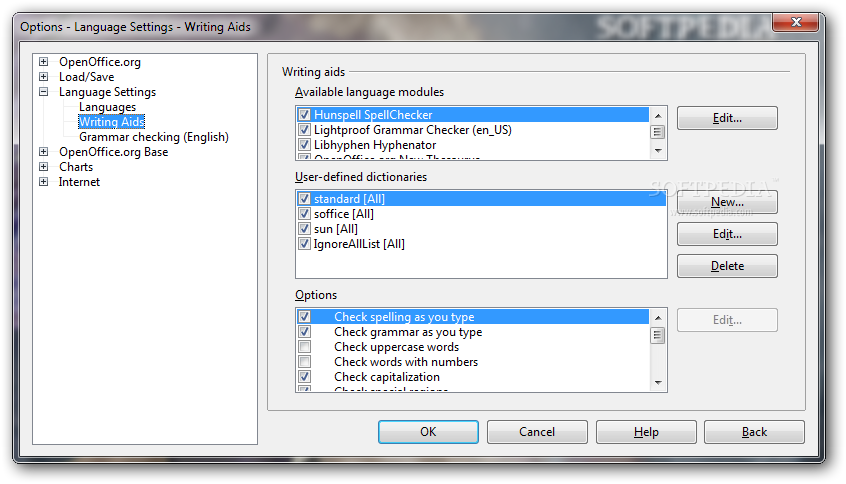
Task: Click language modules list scroll-down arrow
Action: pos(658,151)
